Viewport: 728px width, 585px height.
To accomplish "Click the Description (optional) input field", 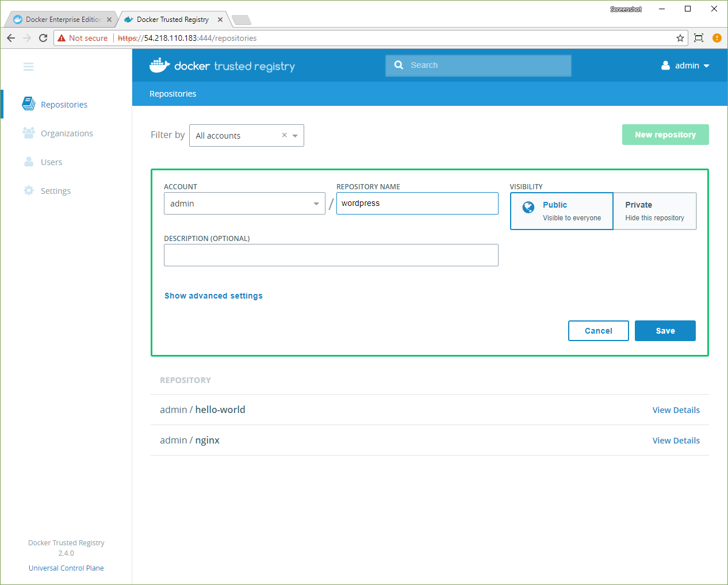I will [331, 255].
